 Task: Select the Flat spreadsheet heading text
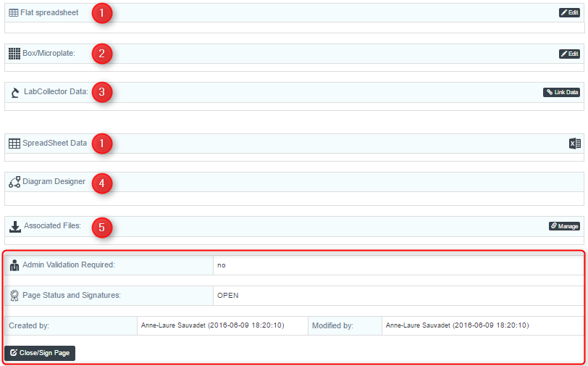pos(49,13)
